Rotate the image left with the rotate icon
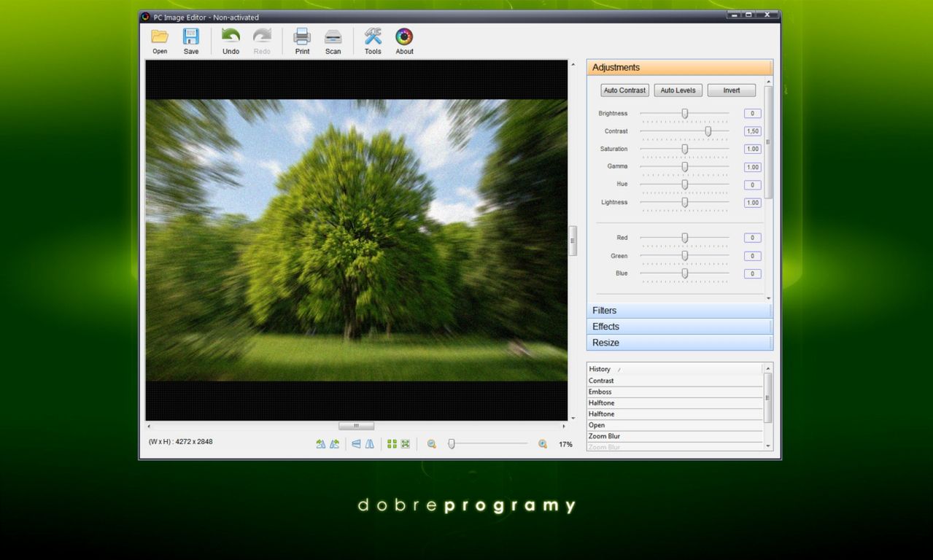Image resolution: width=933 pixels, height=560 pixels. click(320, 443)
